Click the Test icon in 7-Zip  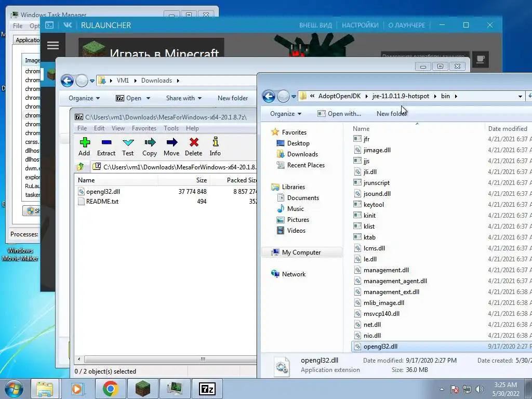[128, 142]
